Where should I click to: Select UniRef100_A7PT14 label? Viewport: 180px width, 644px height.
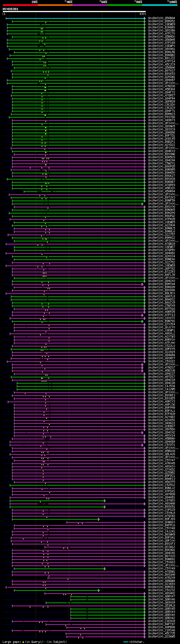[x=161, y=62]
